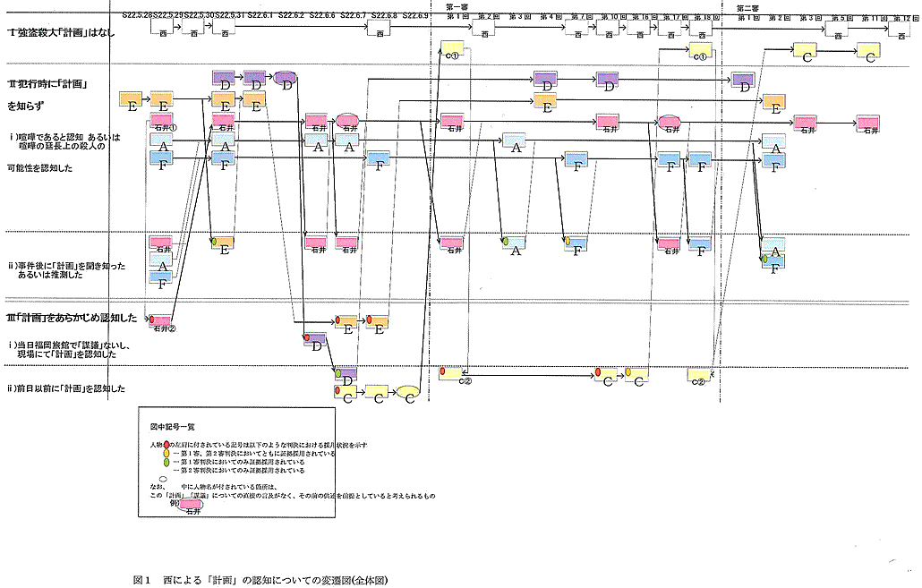The height and width of the screenshot is (588, 922).
Task: Select the 第一審 header label
Action: (x=455, y=6)
